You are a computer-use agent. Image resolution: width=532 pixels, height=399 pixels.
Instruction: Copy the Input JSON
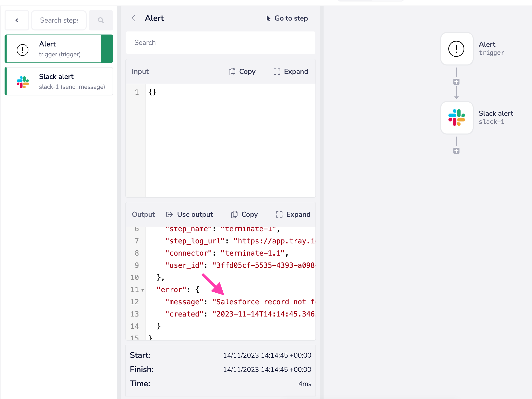click(x=242, y=72)
